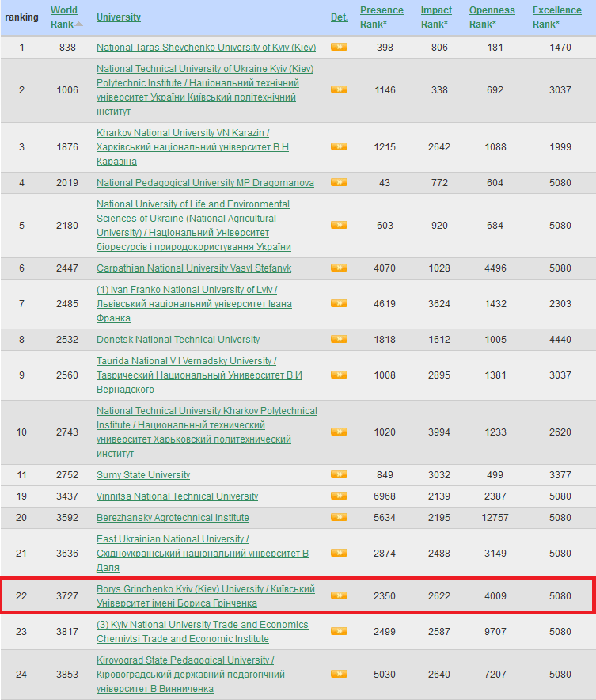Screen dimensions: 596x700
Task: Sort by Impact Rank column
Action: [436, 17]
